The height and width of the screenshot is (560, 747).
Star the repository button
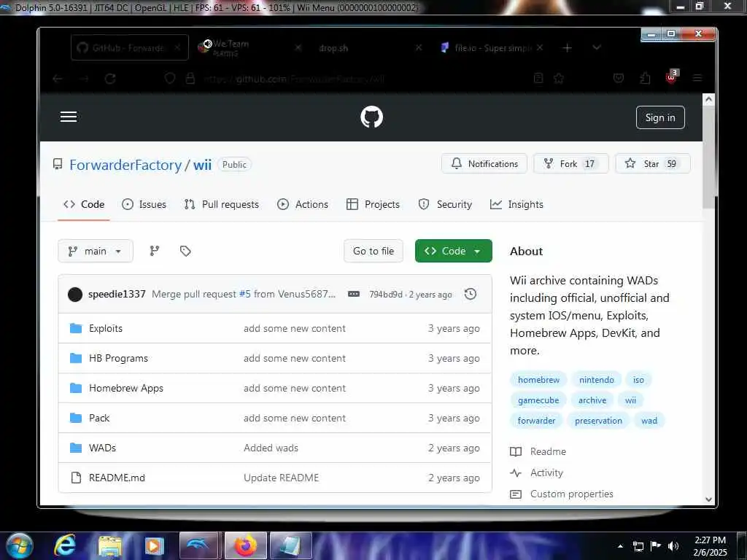point(653,164)
